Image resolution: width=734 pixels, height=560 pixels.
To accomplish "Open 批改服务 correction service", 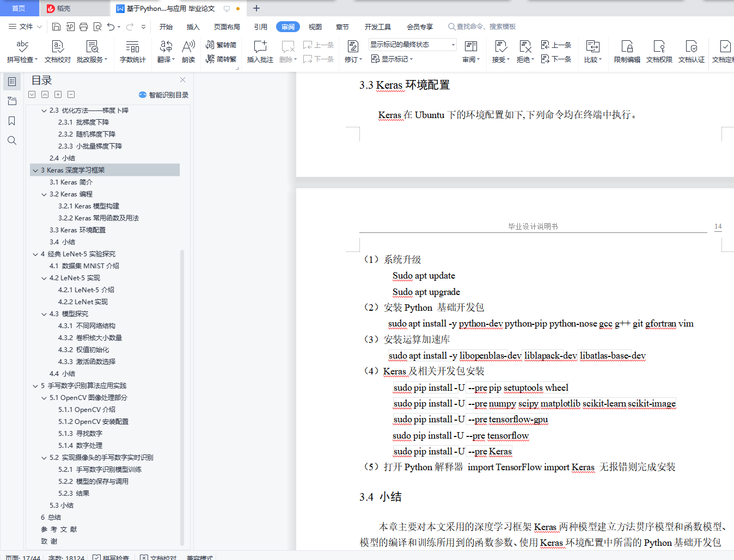I will coord(92,52).
